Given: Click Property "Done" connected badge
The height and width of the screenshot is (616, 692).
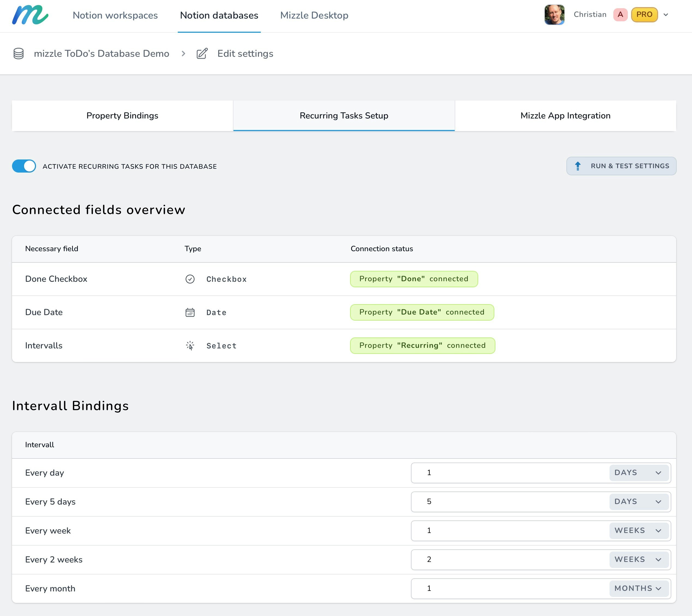Looking at the screenshot, I should (x=414, y=279).
